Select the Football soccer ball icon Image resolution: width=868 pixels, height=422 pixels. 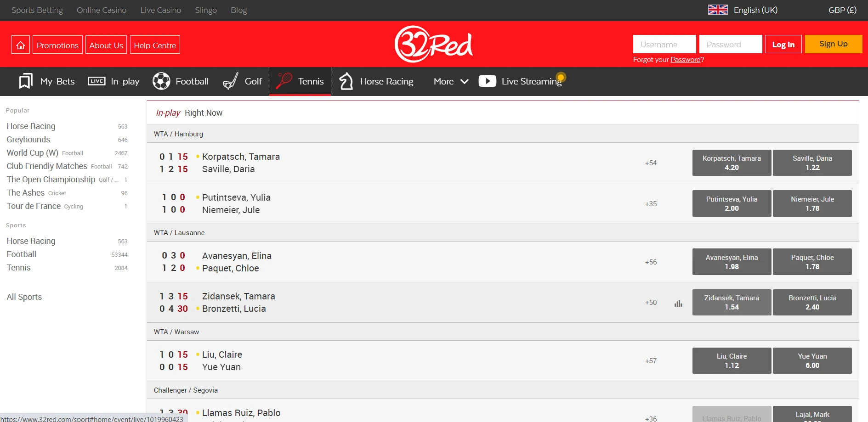pyautogui.click(x=161, y=81)
